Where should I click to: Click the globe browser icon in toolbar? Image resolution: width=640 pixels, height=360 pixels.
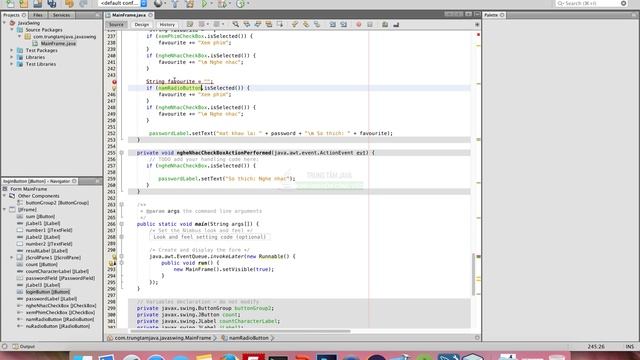click(x=158, y=4)
